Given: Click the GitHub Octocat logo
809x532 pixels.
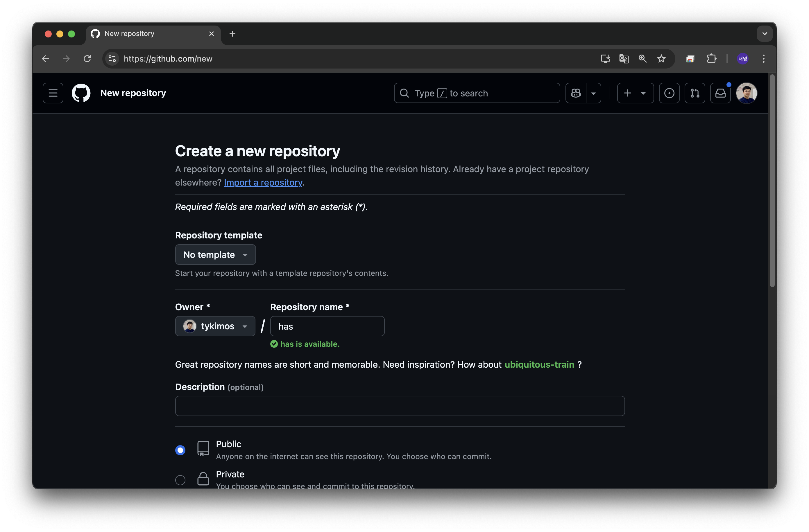Looking at the screenshot, I should coord(81,93).
